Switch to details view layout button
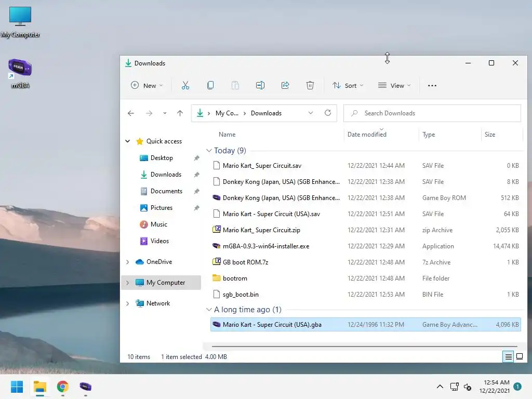 tap(508, 356)
